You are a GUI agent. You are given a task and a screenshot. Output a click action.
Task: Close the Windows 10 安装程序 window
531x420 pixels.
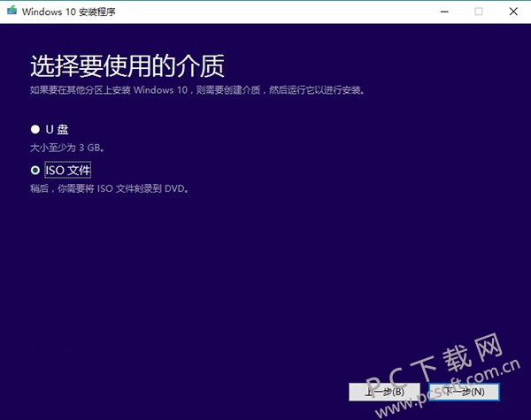(513, 11)
